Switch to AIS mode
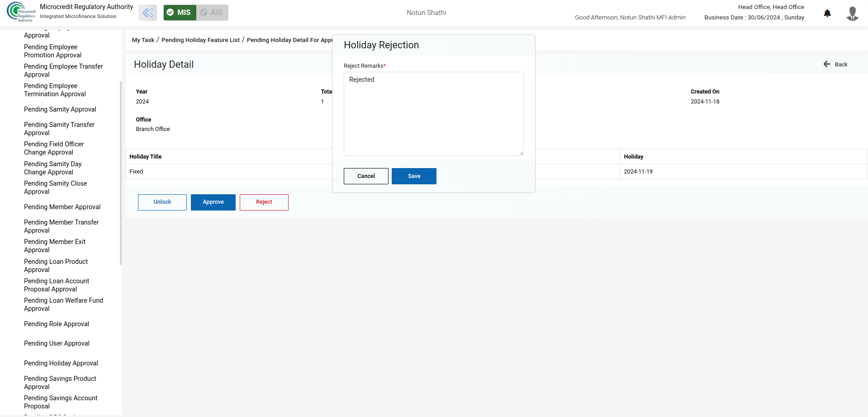 [x=212, y=13]
